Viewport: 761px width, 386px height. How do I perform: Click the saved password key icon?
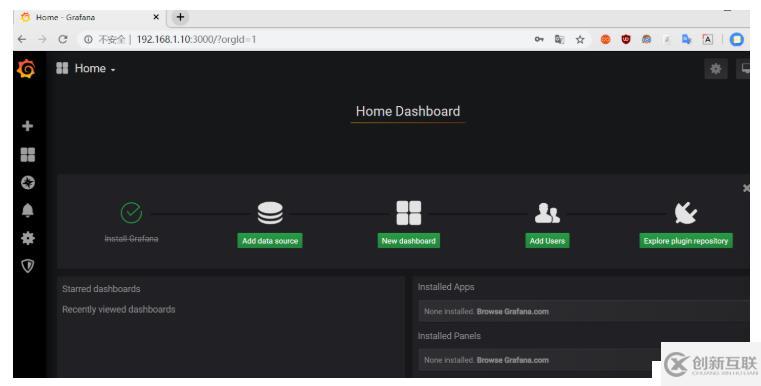click(539, 39)
